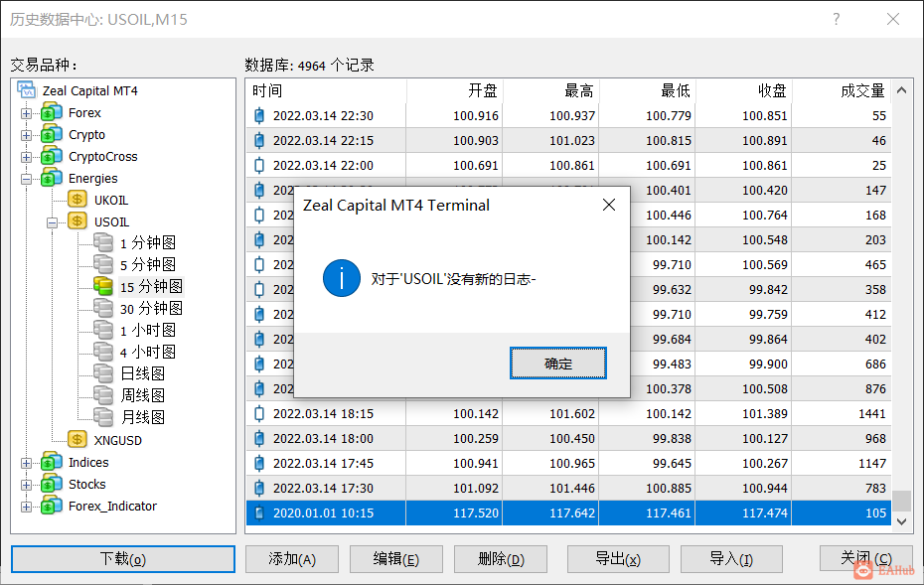Image resolution: width=924 pixels, height=585 pixels.
Task: Click the 日线图 database icon
Action: coord(103,373)
